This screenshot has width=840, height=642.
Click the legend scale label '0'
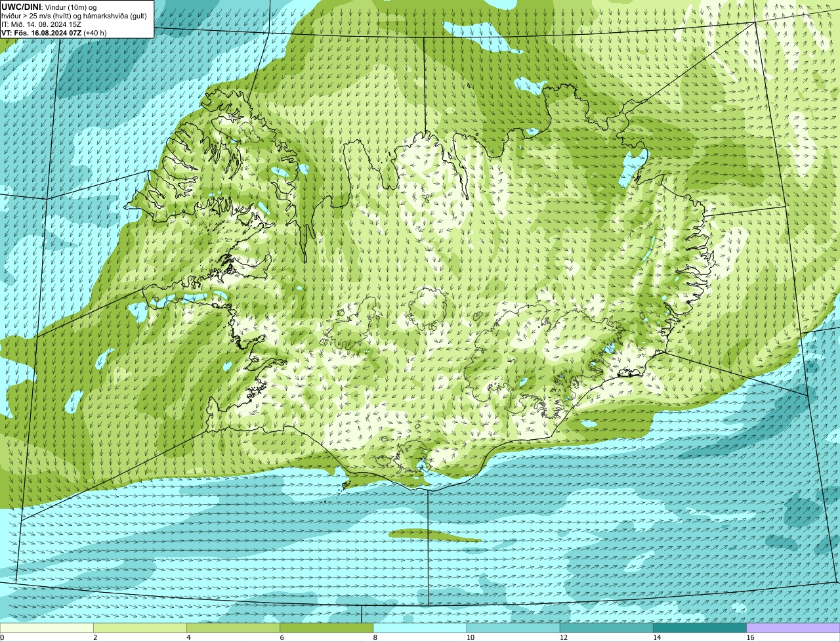(2, 637)
